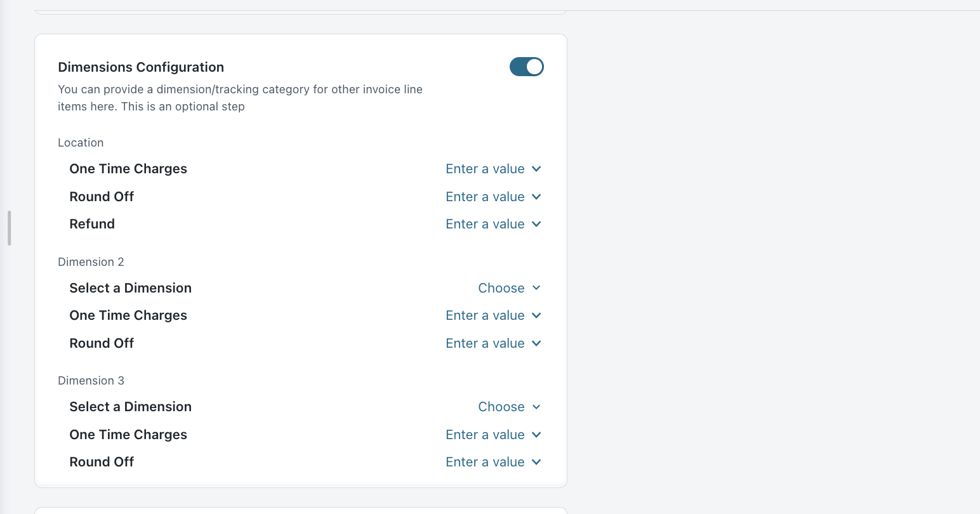Open Location Refund value dropdown
This screenshot has height=514, width=980.
pos(485,224)
